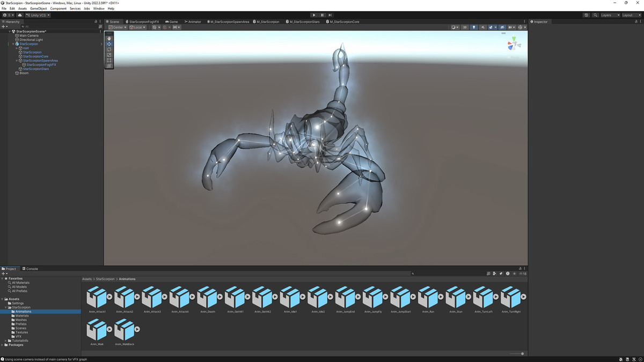
Task: Open the Center pivot dropdown
Action: coord(116,27)
